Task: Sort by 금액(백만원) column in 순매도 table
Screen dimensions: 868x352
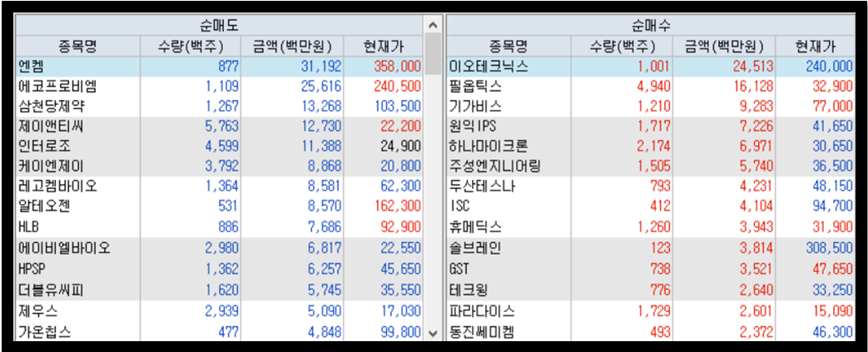Action: coord(292,46)
